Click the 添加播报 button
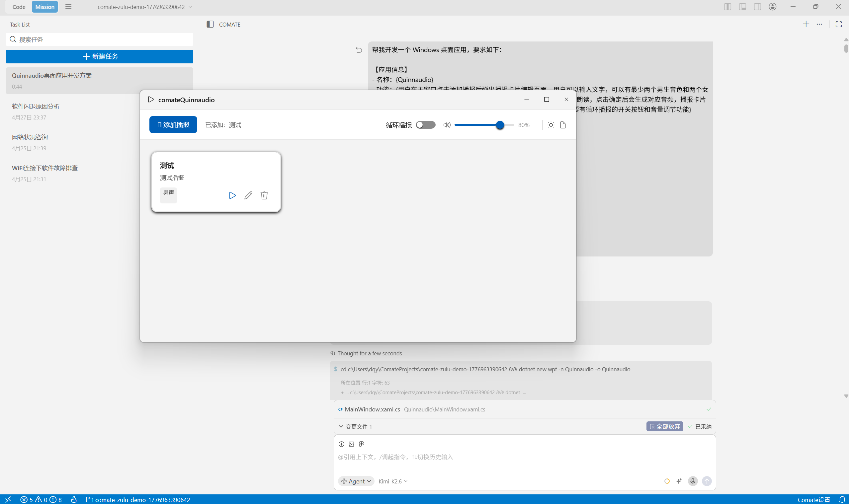 click(x=173, y=125)
